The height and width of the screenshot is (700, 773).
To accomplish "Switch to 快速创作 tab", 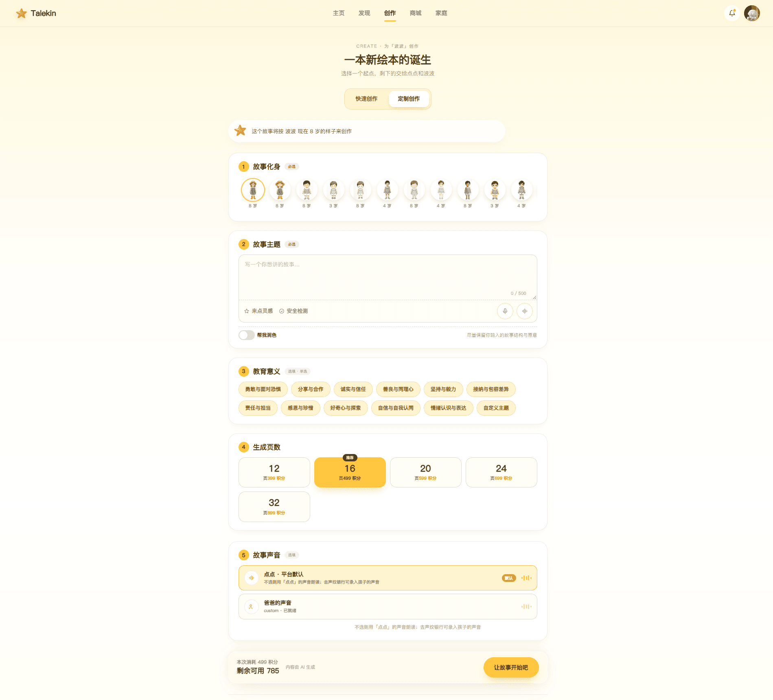I will [x=366, y=99].
